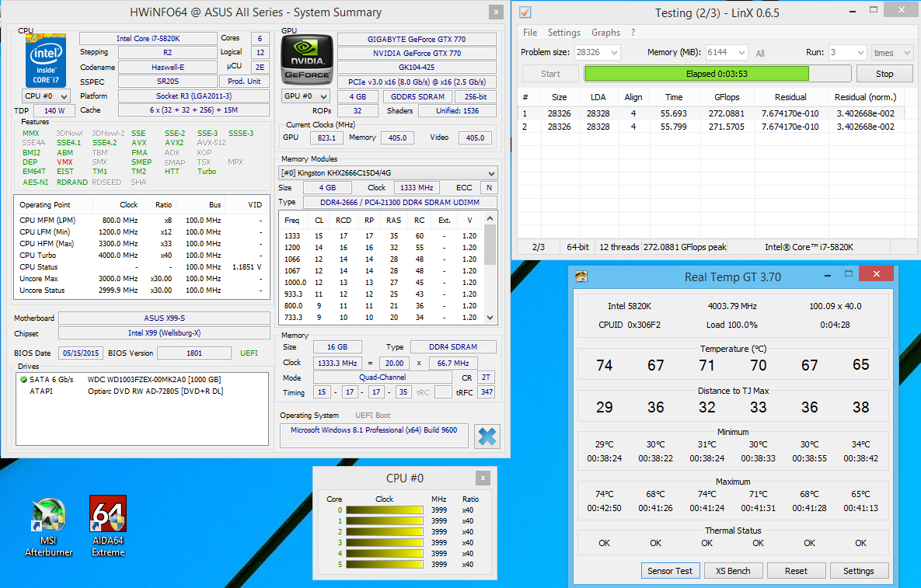
Task: Click the blue X close icon in HWiNFO64 summary
Action: [x=487, y=436]
